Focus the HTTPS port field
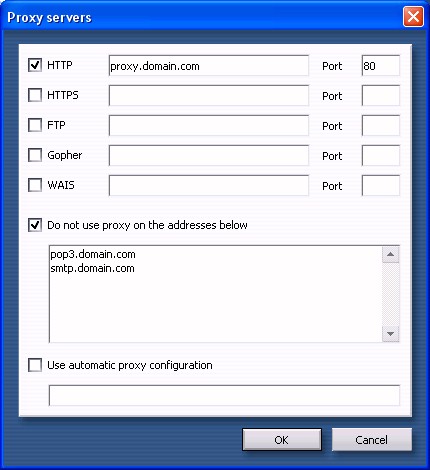Image resolution: width=430 pixels, height=470 pixels. click(381, 96)
